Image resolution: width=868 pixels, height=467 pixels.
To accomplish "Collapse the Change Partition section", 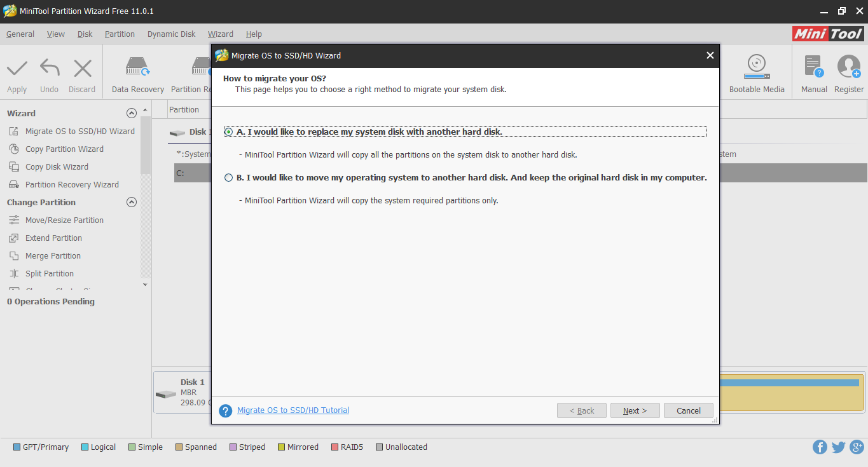I will coord(132,201).
